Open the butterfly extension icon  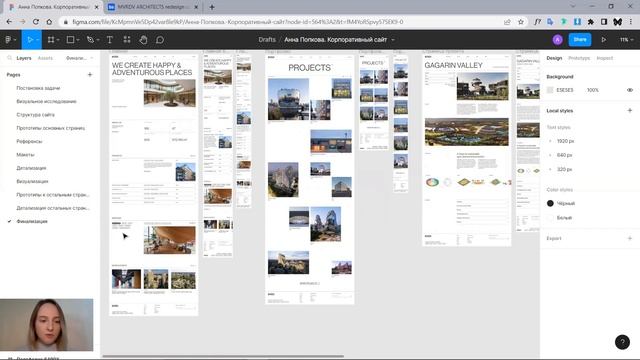[618, 22]
